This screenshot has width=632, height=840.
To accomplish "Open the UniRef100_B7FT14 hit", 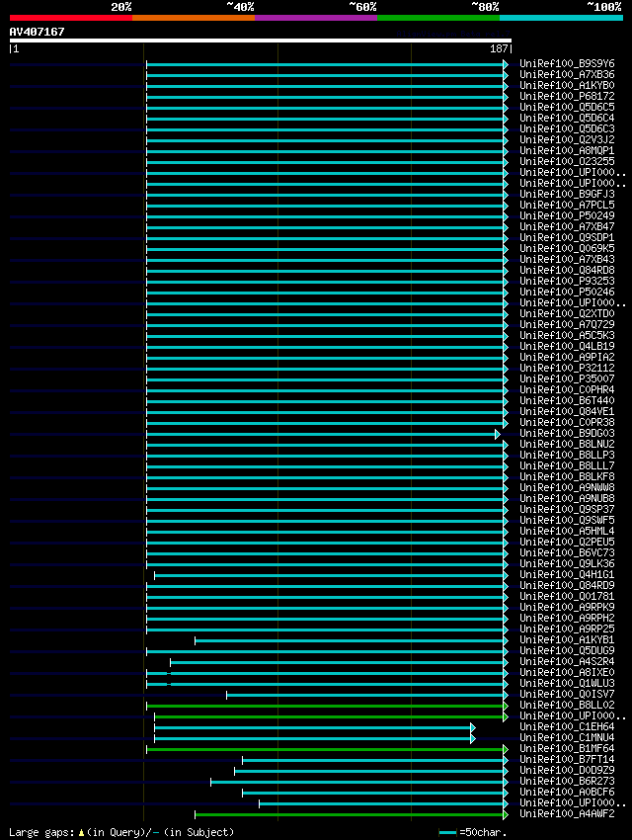I will pos(567,759).
